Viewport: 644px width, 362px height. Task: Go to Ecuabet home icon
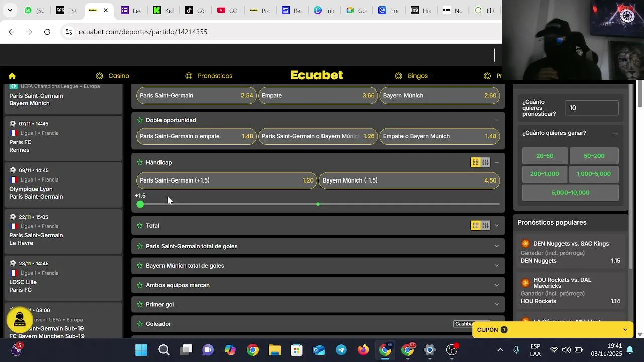tap(12, 76)
